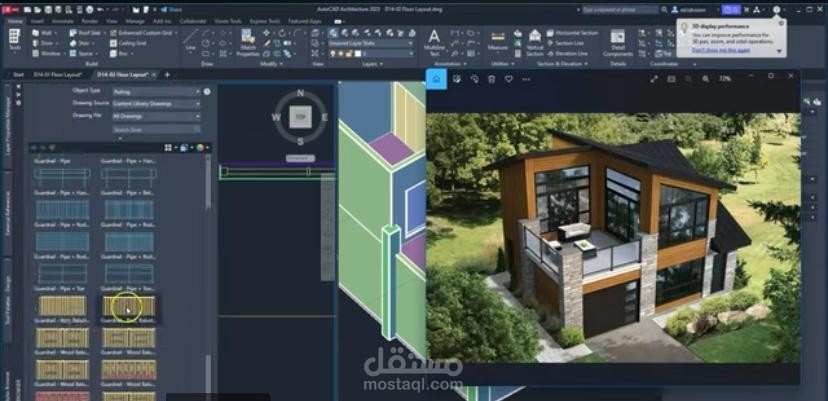Select the Box tool

click(121, 53)
